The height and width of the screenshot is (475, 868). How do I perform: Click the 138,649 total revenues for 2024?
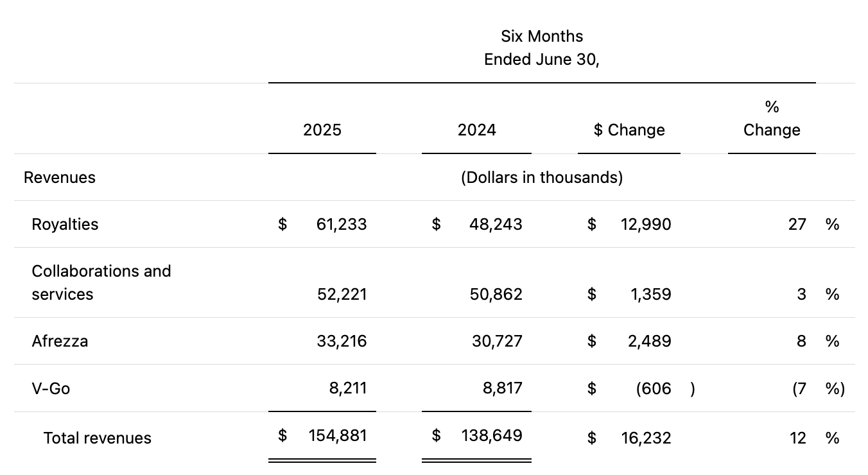click(492, 435)
